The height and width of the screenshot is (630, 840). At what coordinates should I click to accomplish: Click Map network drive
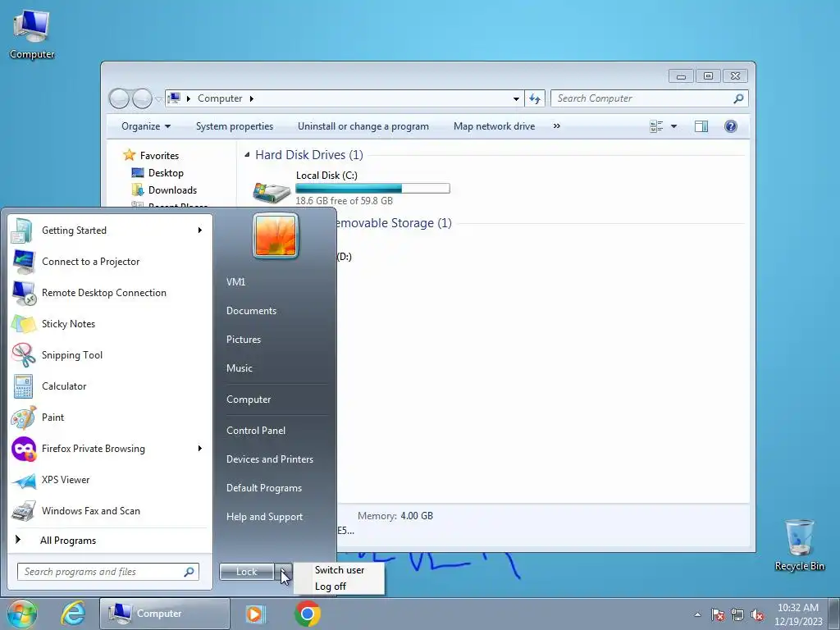pyautogui.click(x=494, y=126)
